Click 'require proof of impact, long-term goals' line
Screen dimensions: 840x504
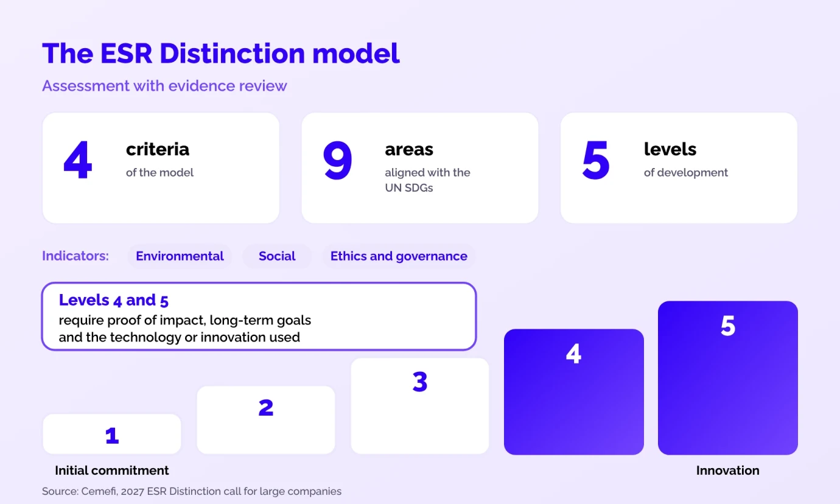pos(185,320)
